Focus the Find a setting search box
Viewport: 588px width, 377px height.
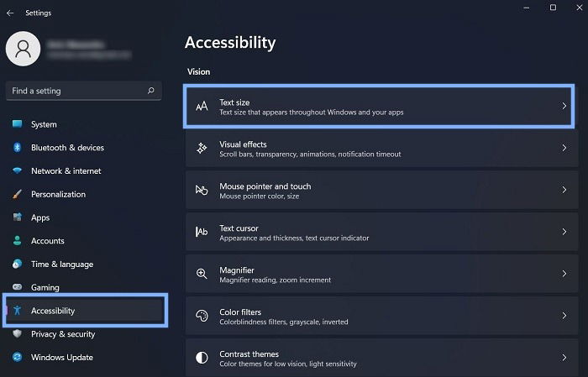(84, 91)
